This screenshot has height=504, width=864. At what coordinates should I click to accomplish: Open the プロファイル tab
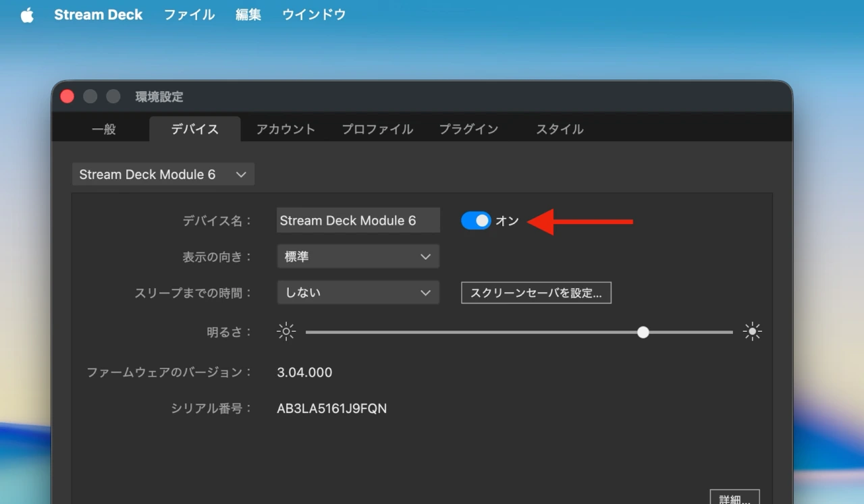click(x=377, y=129)
